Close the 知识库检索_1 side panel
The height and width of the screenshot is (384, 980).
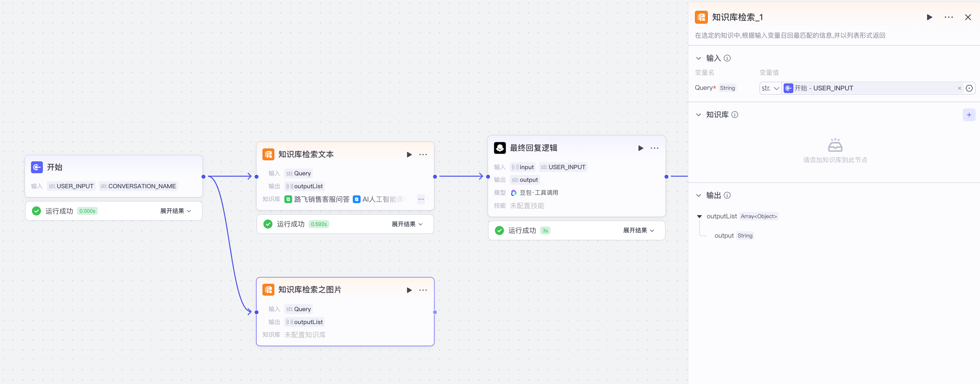pos(968,17)
